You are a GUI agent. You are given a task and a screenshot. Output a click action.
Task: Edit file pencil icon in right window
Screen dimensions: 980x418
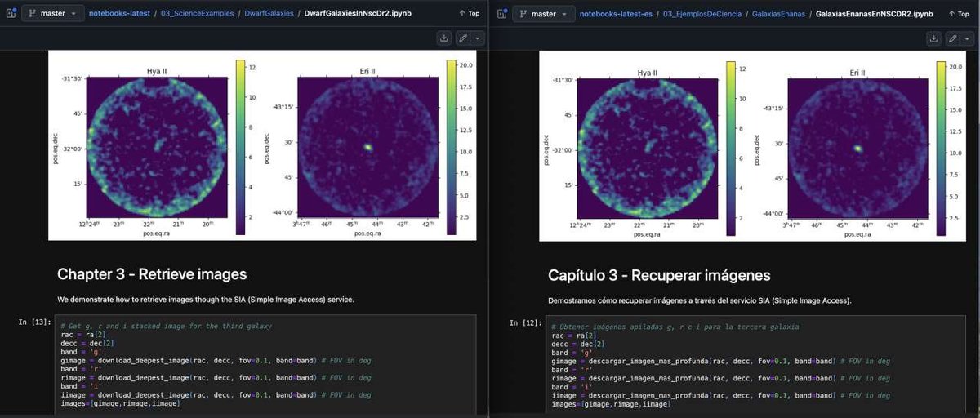point(953,38)
